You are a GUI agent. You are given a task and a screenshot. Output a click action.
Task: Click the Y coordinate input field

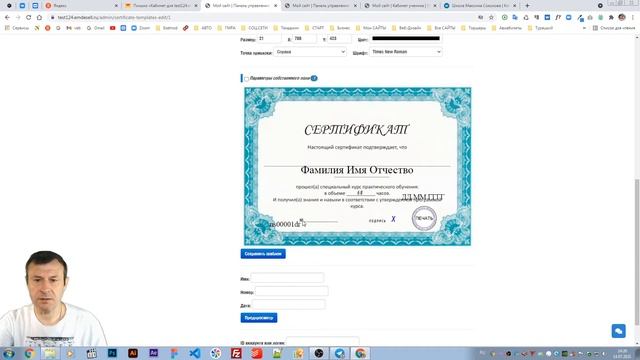tap(339, 39)
